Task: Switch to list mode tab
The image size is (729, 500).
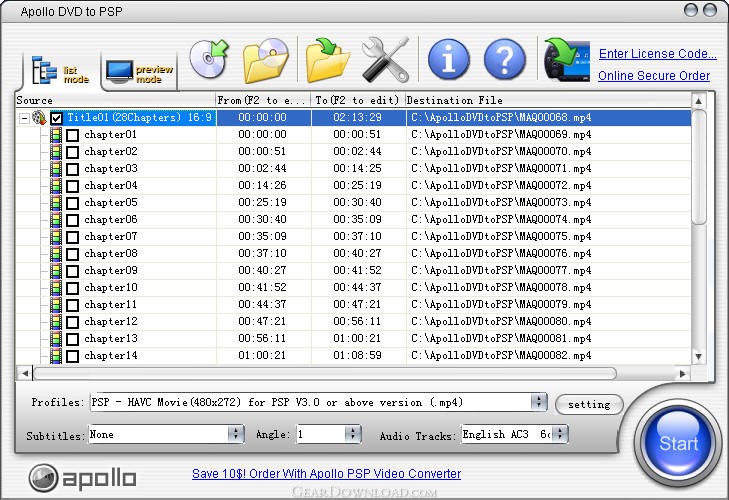Action: pyautogui.click(x=61, y=71)
